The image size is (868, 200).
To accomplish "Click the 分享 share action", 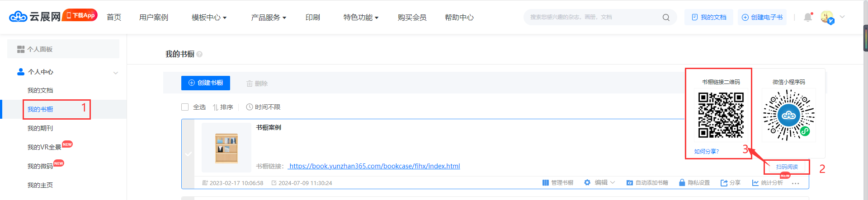I will (x=731, y=182).
